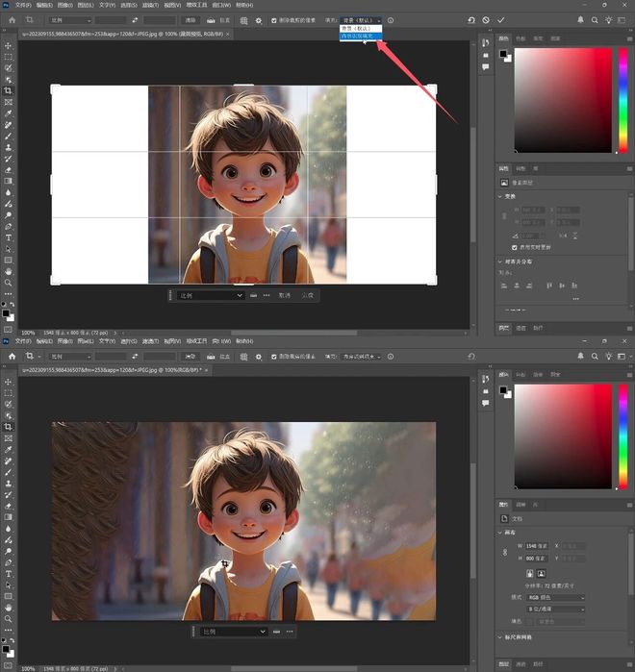Toggle W/H link chain in bottom properties panel

(x=505, y=552)
